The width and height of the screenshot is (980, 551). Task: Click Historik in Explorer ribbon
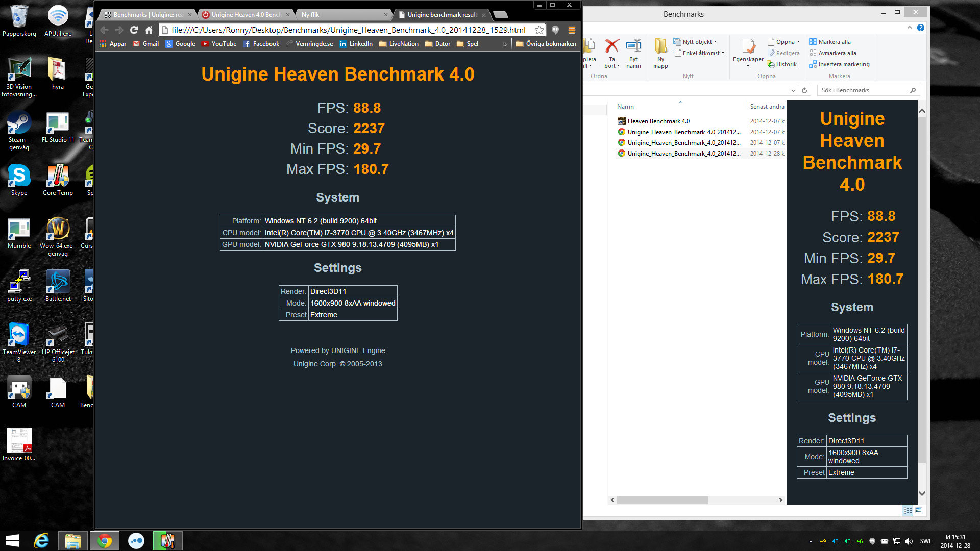click(x=782, y=64)
